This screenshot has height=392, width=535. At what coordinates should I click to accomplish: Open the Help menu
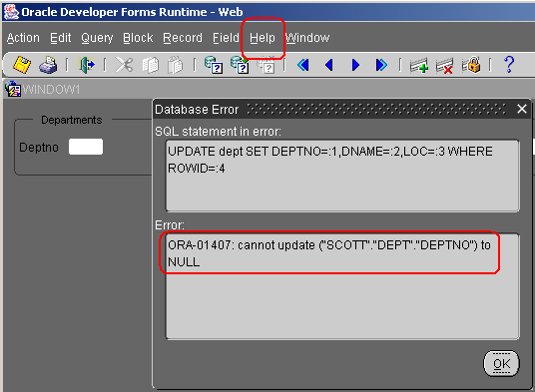263,38
